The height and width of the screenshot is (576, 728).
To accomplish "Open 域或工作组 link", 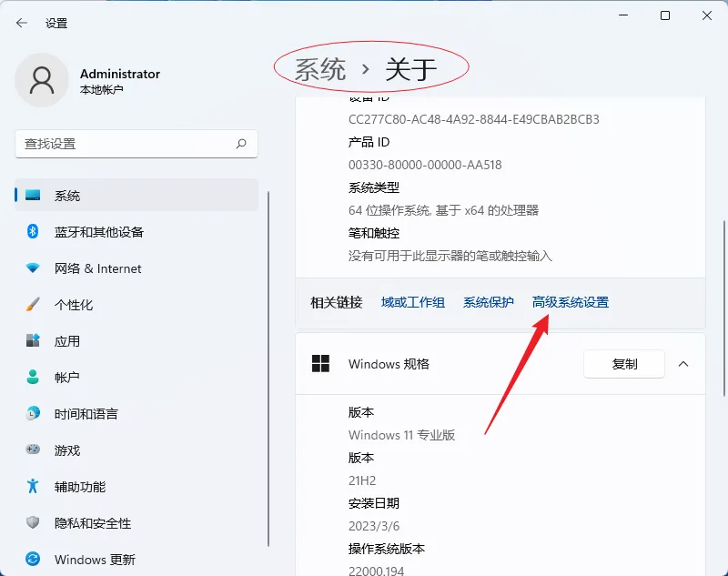I will click(413, 302).
